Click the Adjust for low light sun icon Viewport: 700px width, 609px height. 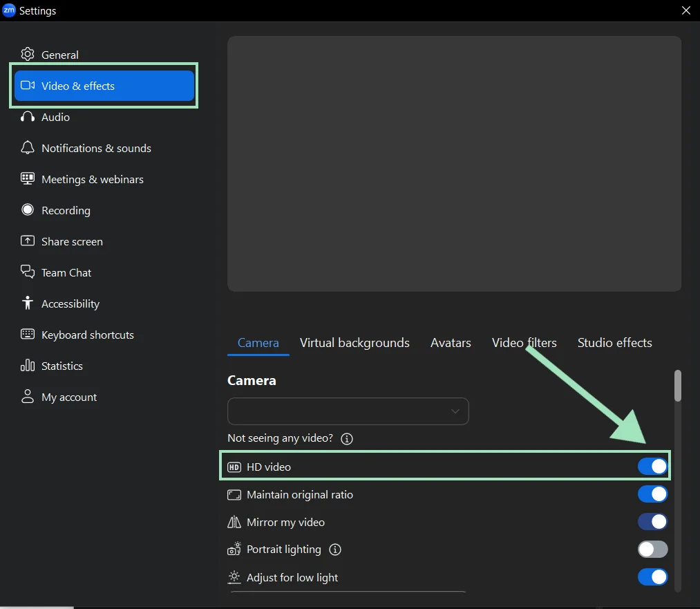(234, 577)
